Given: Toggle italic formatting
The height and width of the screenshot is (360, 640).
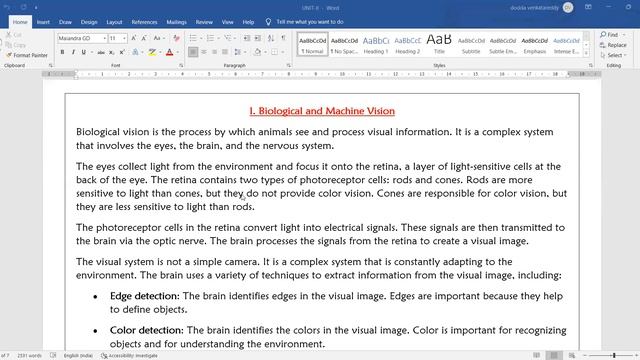Looking at the screenshot, I should point(73,52).
